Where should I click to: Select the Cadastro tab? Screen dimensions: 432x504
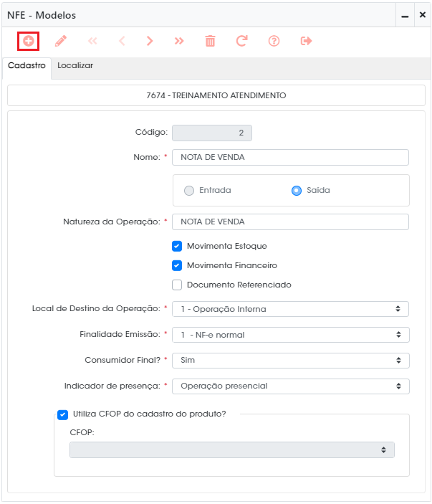coord(27,65)
